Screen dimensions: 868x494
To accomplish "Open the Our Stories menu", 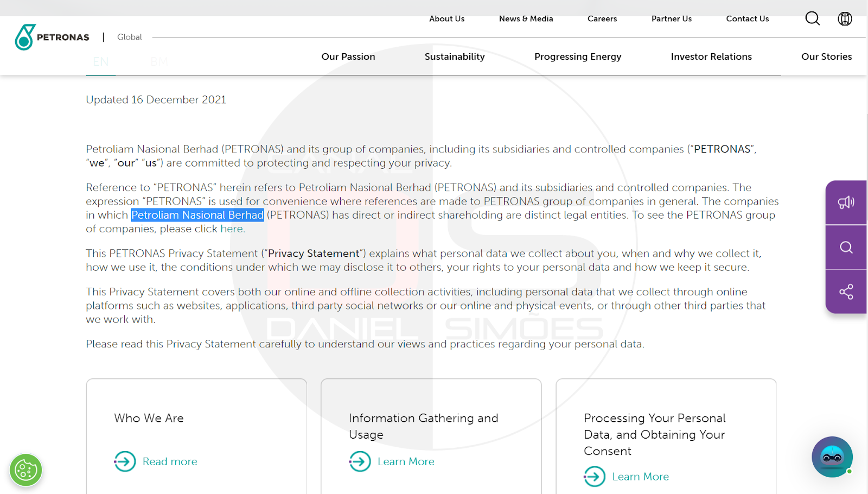I will coord(826,56).
